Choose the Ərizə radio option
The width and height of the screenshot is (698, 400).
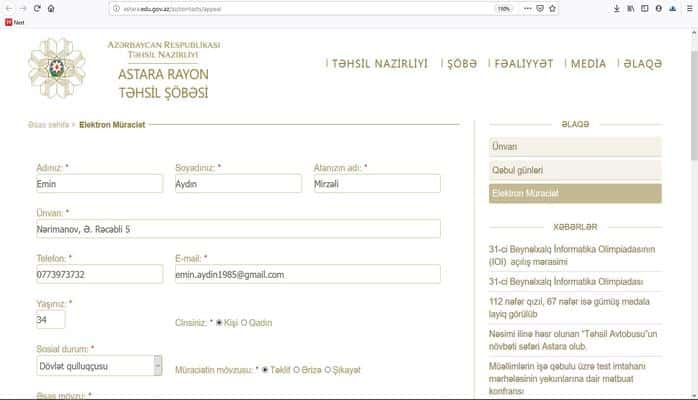click(x=296, y=370)
